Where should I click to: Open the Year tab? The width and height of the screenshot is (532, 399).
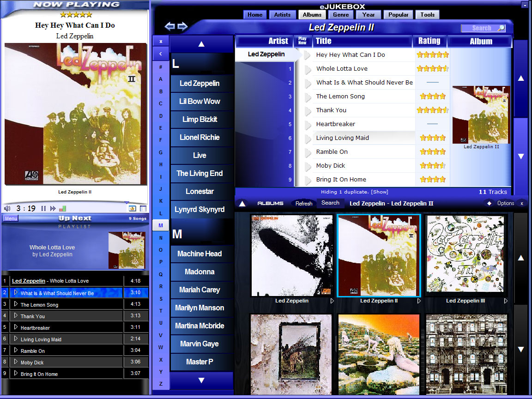click(x=369, y=15)
